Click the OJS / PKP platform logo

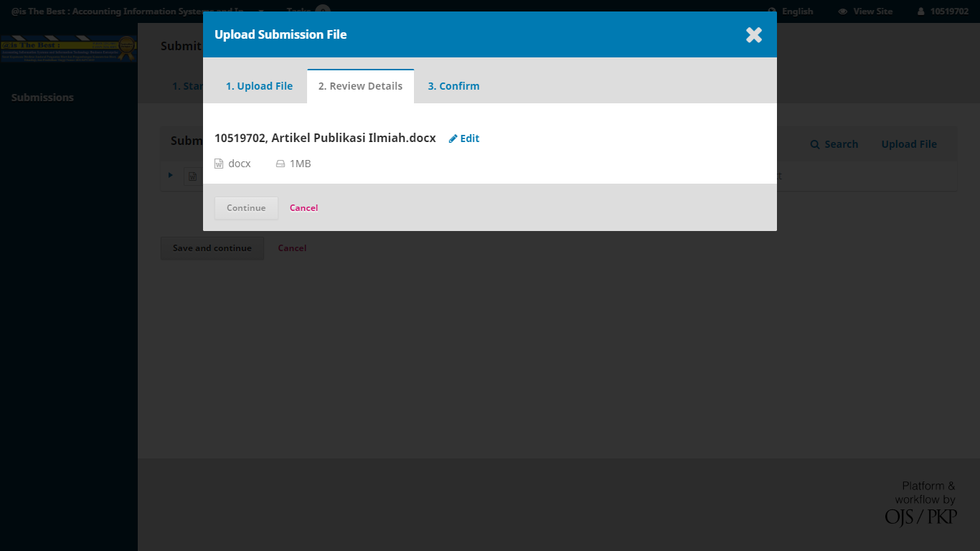coord(921,516)
